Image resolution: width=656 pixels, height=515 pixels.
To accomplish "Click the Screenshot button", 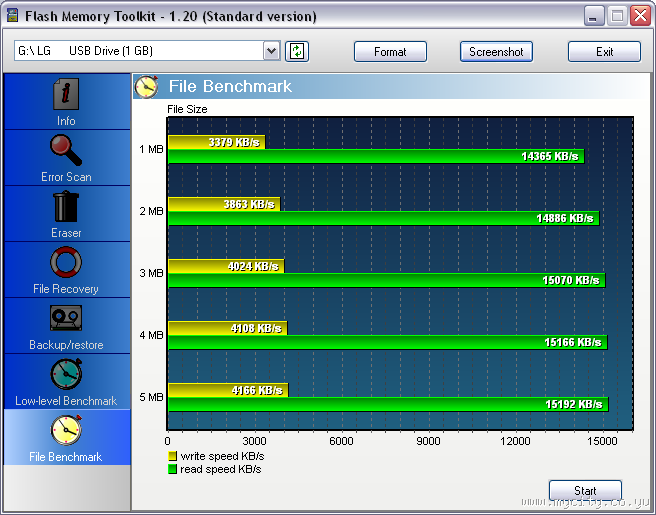I will click(x=496, y=52).
